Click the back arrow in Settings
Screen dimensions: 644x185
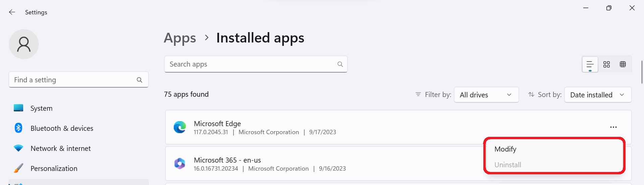12,12
